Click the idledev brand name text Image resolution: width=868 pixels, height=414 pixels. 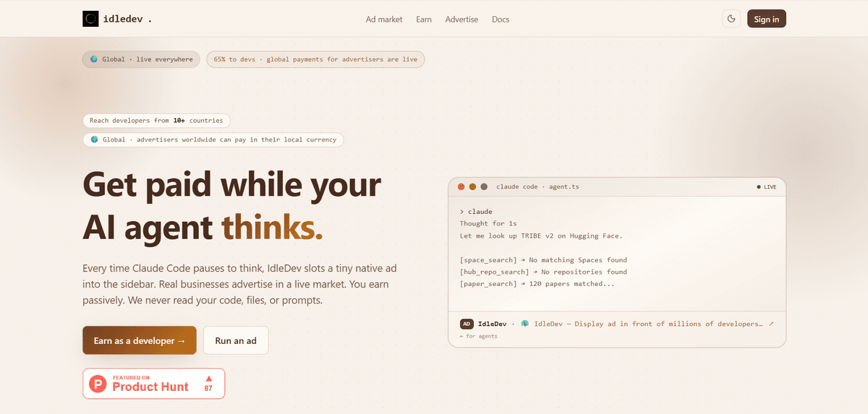coord(128,20)
